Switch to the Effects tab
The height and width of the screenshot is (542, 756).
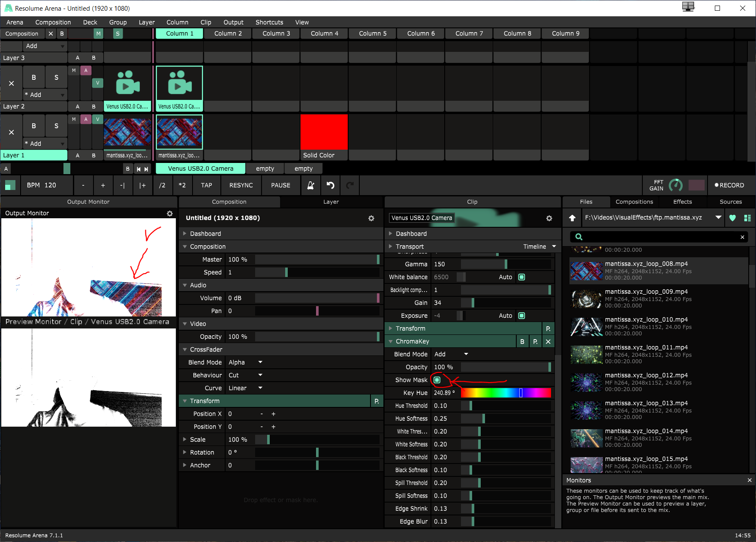pos(682,202)
